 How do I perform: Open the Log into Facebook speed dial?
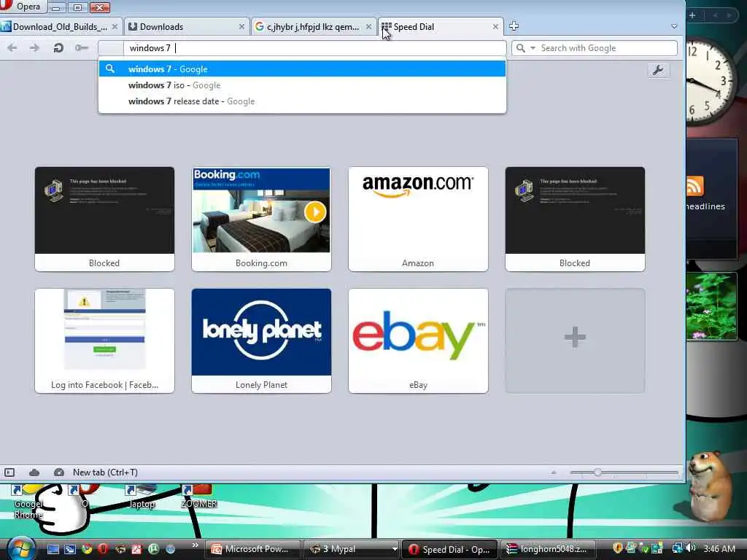tap(104, 341)
